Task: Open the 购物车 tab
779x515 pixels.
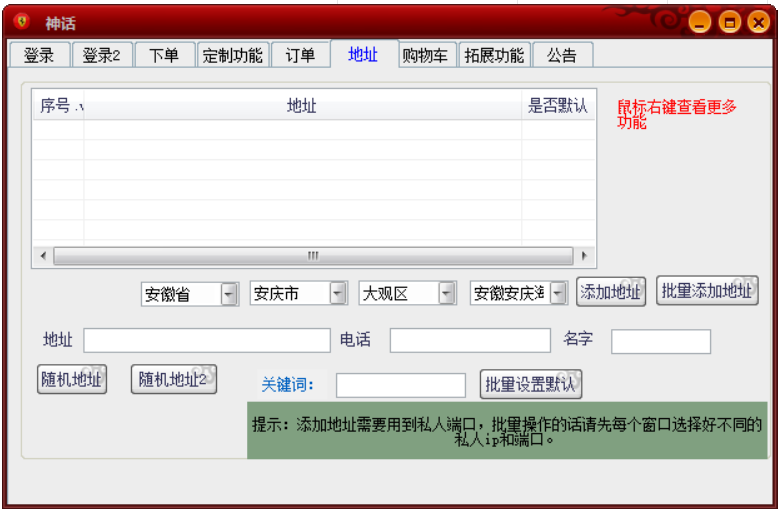Action: point(425,56)
